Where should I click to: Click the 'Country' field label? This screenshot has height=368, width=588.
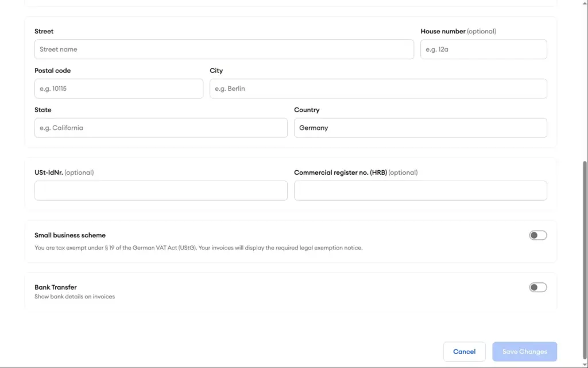pos(307,110)
